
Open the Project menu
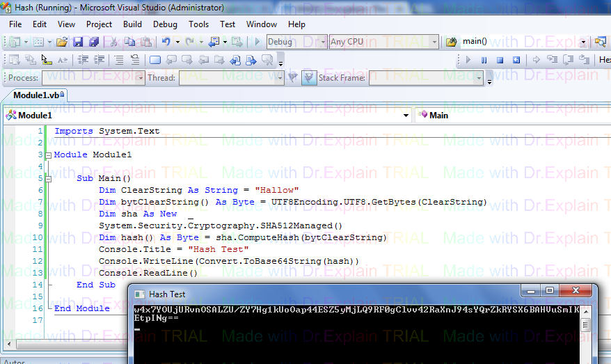pos(99,24)
